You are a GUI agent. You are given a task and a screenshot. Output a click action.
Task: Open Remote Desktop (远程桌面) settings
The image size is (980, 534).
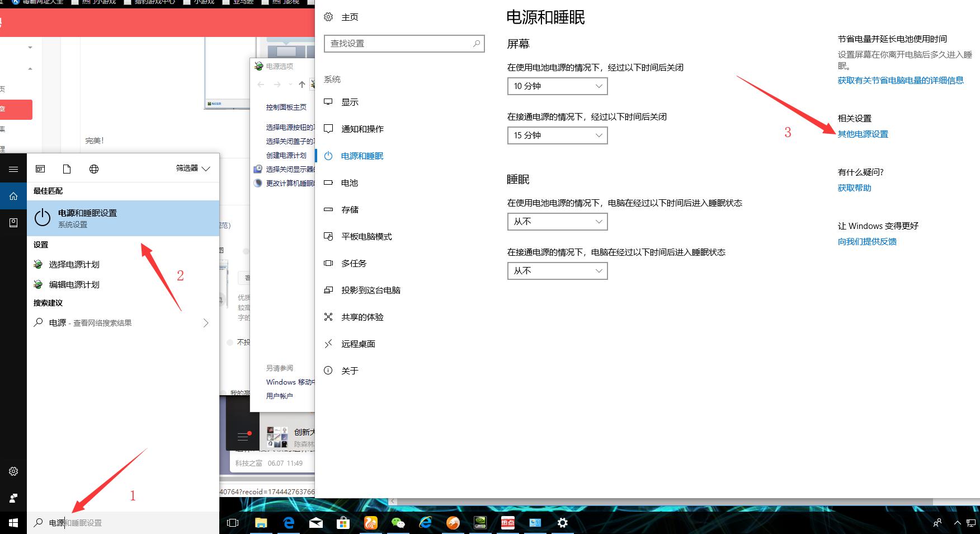(358, 343)
